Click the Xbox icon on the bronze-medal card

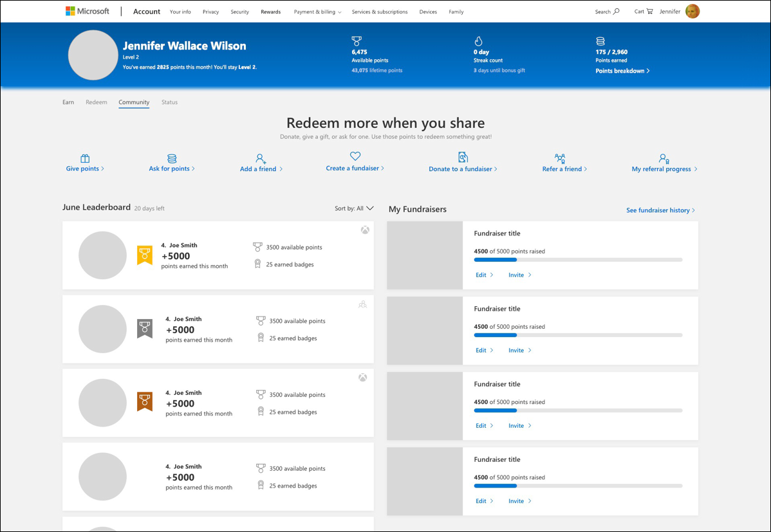(x=362, y=378)
